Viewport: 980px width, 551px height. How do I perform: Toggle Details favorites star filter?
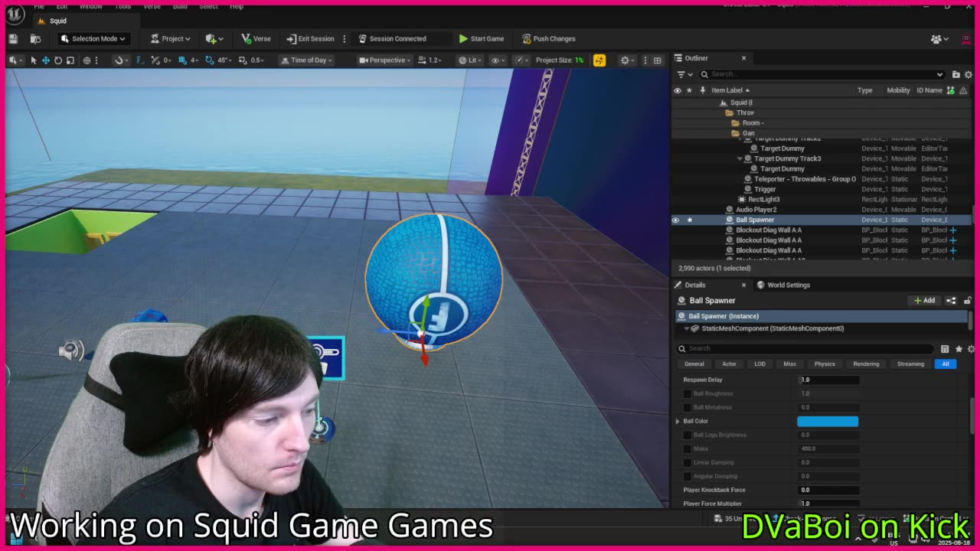[x=958, y=349]
